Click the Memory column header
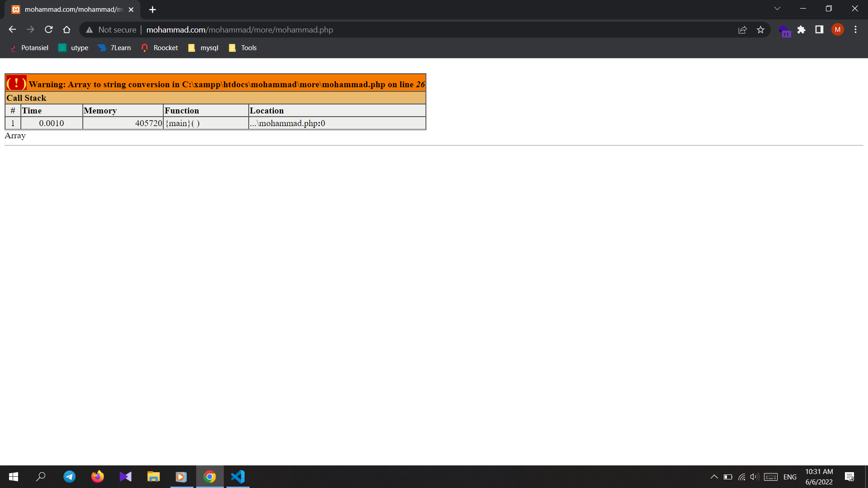 click(123, 111)
